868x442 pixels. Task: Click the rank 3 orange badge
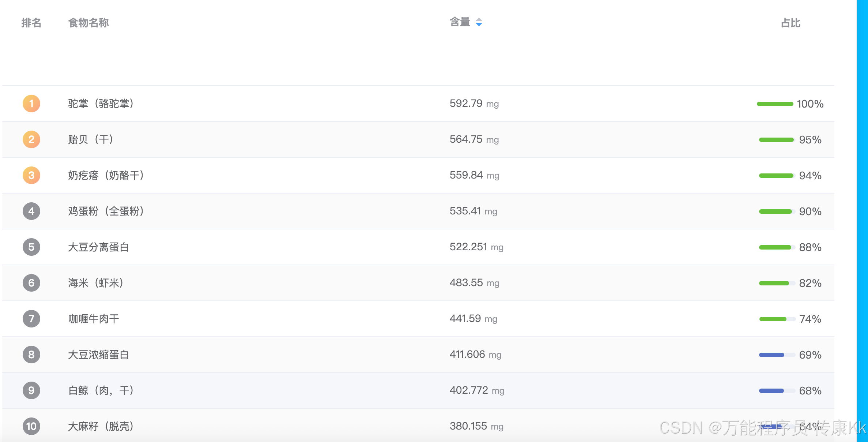[31, 175]
